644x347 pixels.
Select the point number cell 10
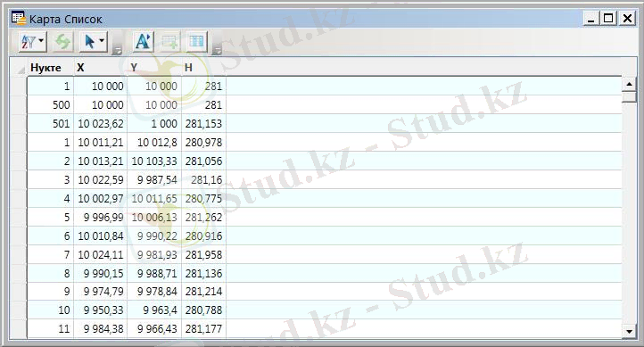[x=51, y=310]
